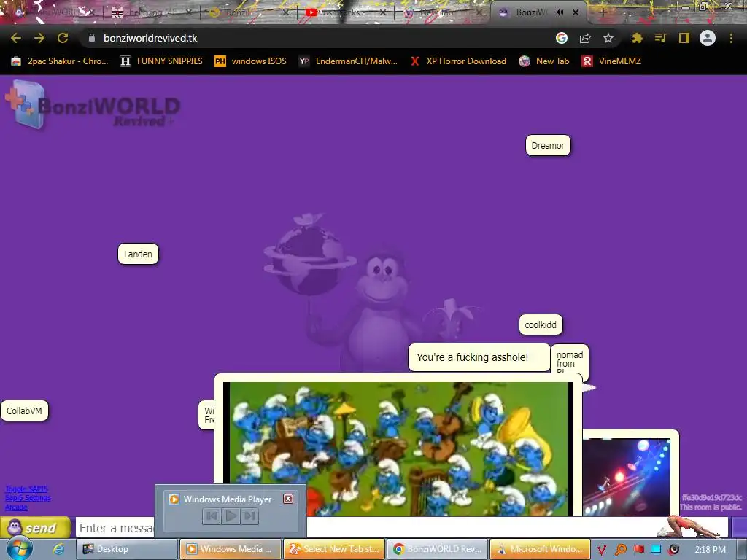Image resolution: width=747 pixels, height=560 pixels.
Task: Open the Sapi5 Settings link
Action: tap(28, 497)
